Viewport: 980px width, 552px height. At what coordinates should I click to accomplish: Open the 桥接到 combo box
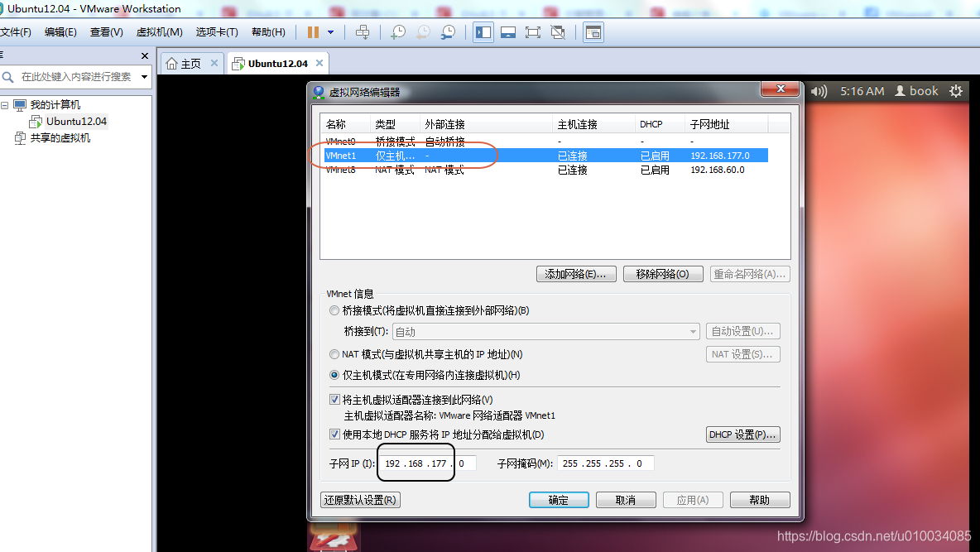coord(545,331)
